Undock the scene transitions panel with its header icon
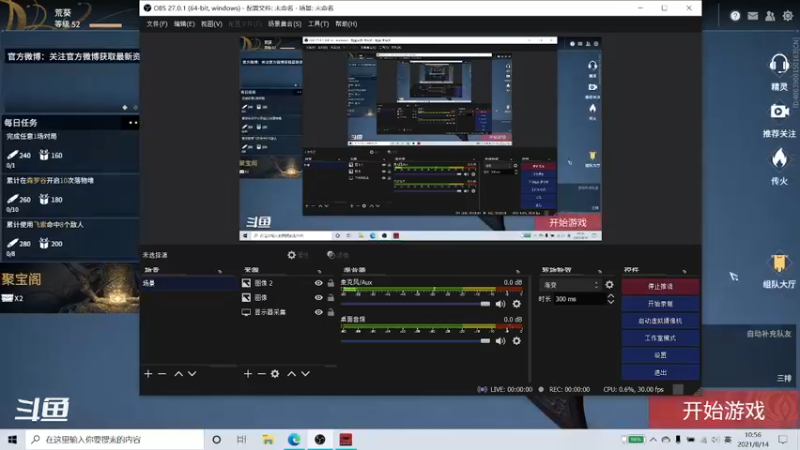This screenshot has width=800, height=450. point(600,270)
